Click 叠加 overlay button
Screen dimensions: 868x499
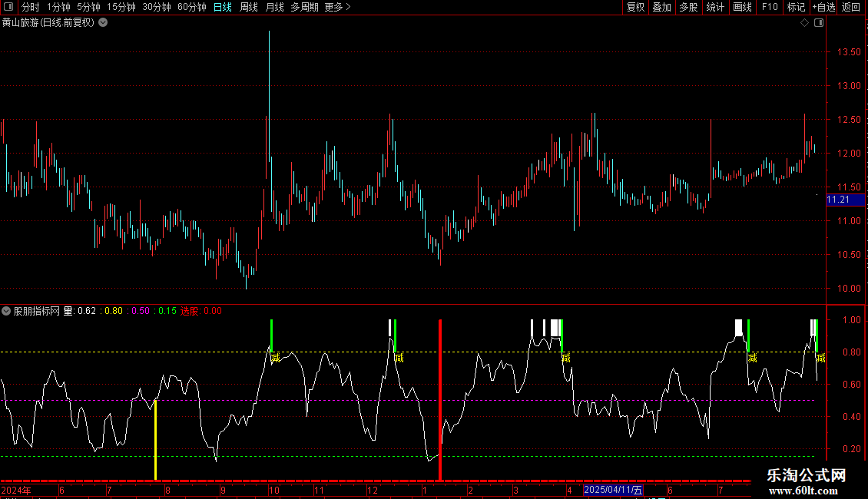(x=661, y=7)
